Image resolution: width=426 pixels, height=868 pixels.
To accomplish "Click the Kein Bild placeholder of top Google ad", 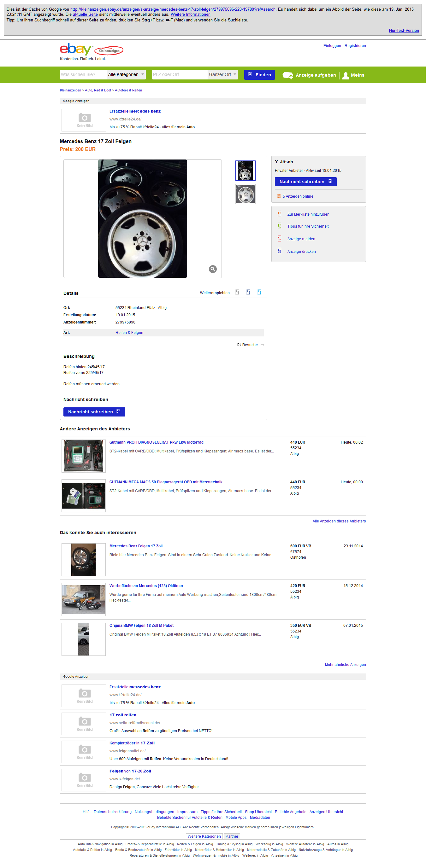I will point(84,120).
